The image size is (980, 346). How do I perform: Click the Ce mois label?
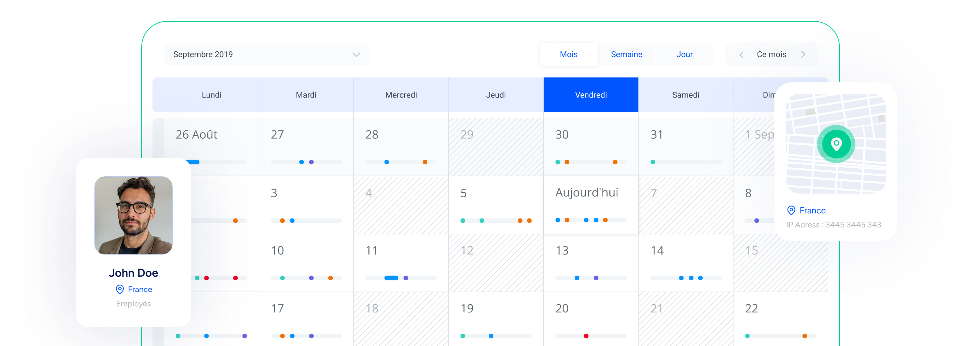tap(771, 55)
